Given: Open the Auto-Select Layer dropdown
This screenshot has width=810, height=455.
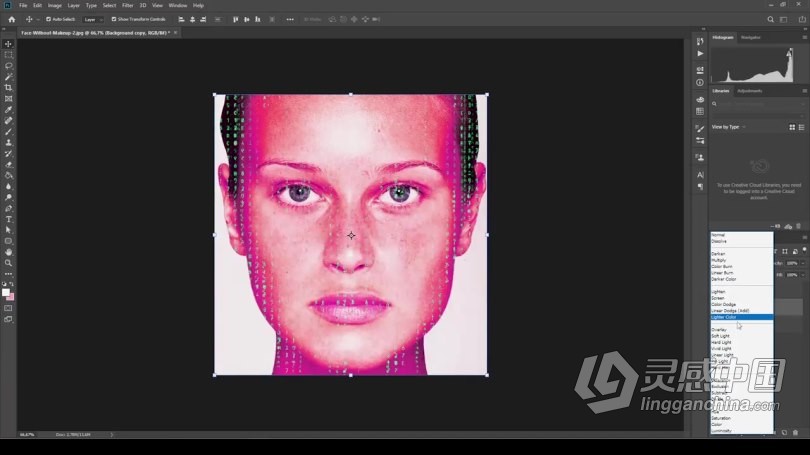Looking at the screenshot, I should (x=94, y=20).
